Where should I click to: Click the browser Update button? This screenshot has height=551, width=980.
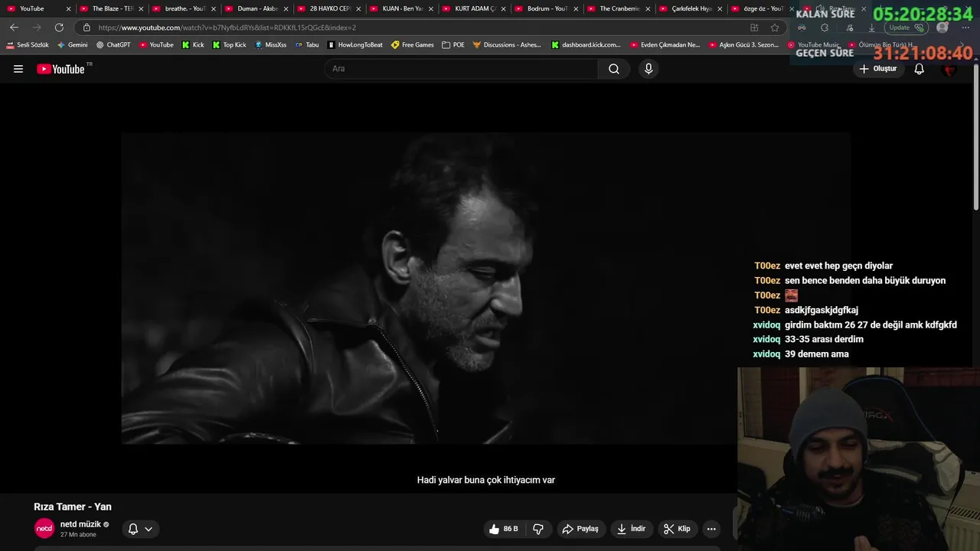pyautogui.click(x=906, y=28)
